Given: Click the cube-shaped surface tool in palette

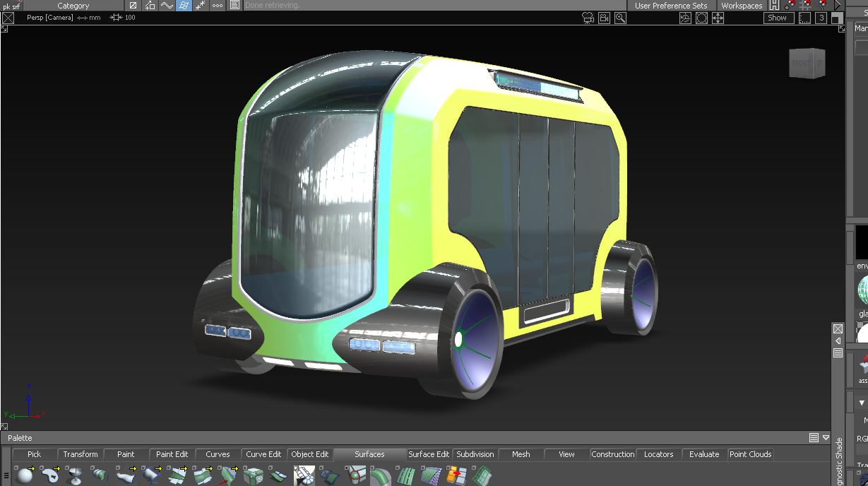Looking at the screenshot, I should tap(253, 475).
